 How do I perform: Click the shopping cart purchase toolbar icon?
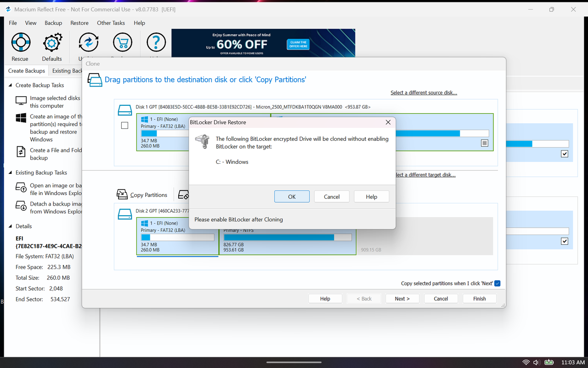click(122, 43)
